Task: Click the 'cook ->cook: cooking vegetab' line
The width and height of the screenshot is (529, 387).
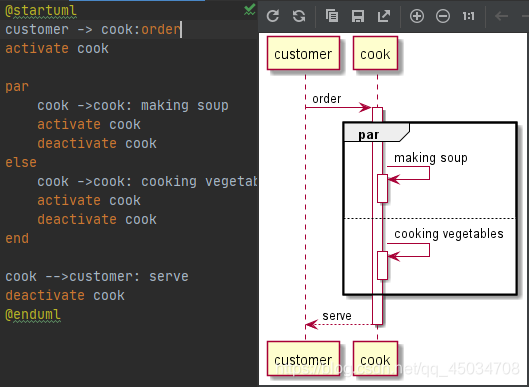Action: point(147,182)
